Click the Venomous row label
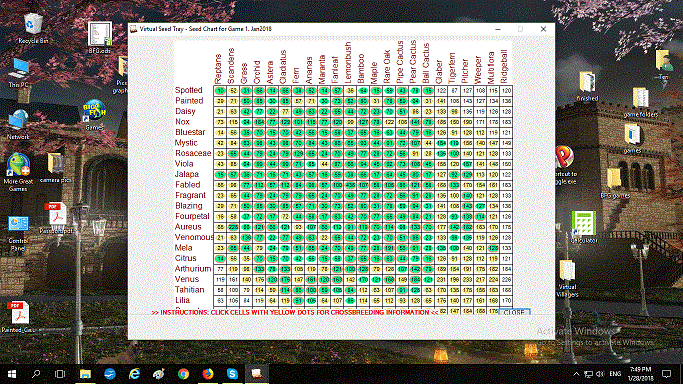The image size is (683, 384). 194,237
